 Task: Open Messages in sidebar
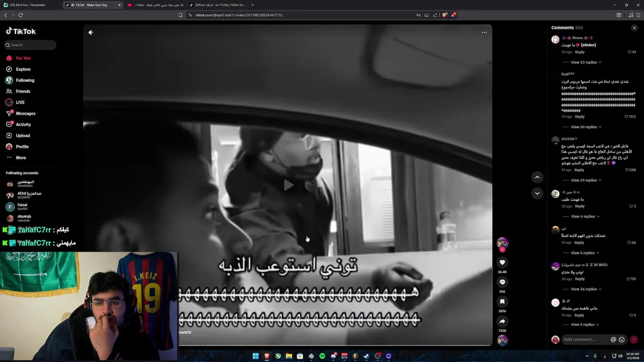coord(21,114)
